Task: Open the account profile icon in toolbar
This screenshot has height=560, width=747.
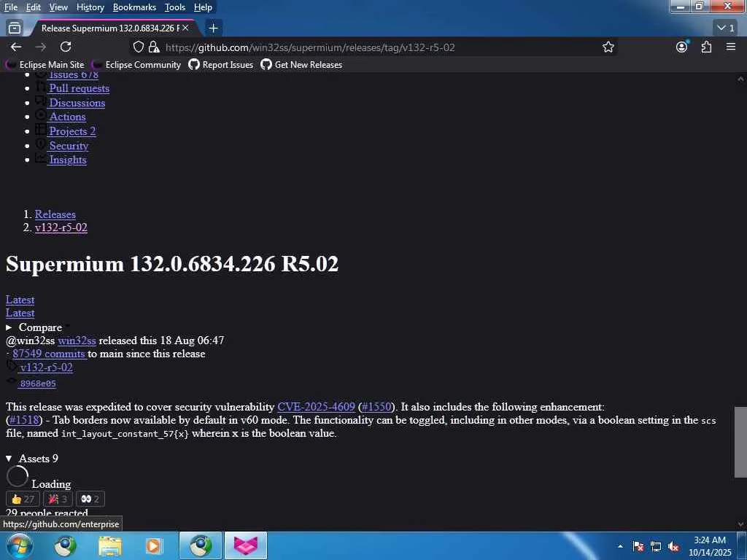Action: (682, 47)
